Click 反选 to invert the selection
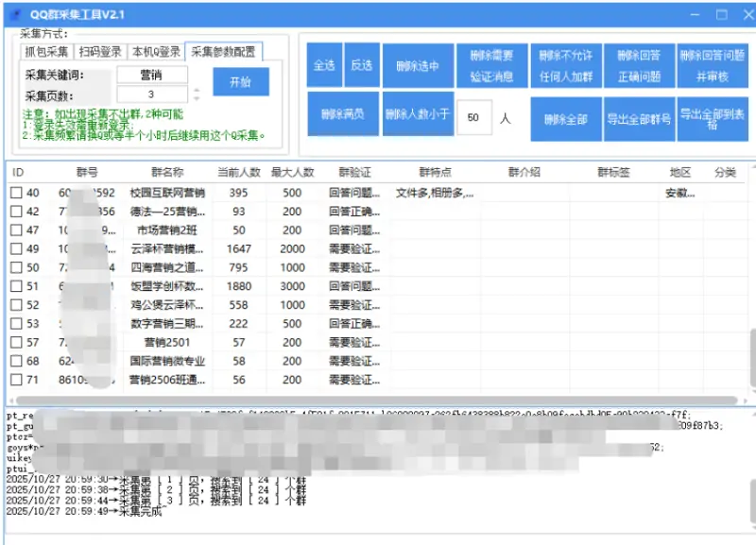 [x=361, y=66]
